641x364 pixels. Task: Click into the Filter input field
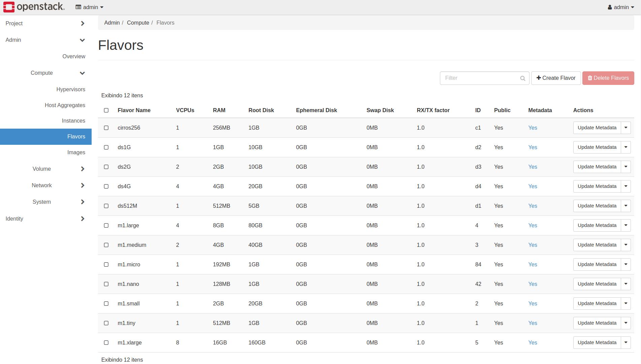coord(480,78)
